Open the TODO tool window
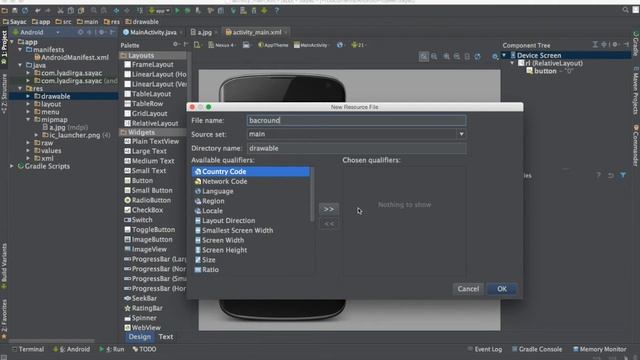The image size is (640, 360). point(144,349)
